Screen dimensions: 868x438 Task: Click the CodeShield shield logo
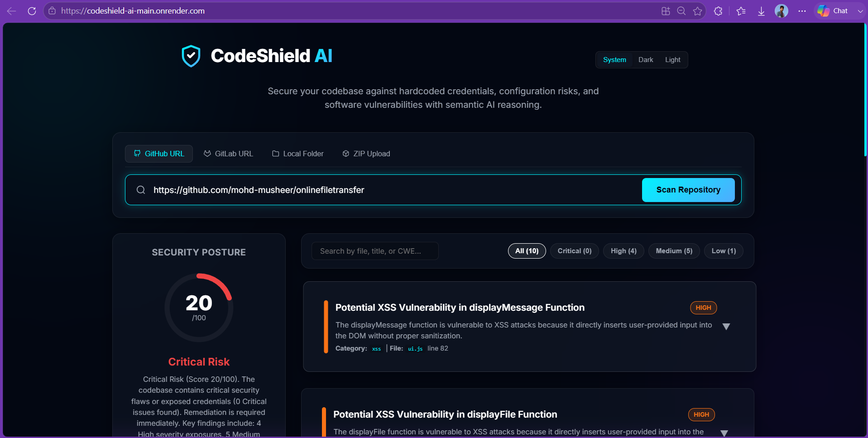click(191, 56)
